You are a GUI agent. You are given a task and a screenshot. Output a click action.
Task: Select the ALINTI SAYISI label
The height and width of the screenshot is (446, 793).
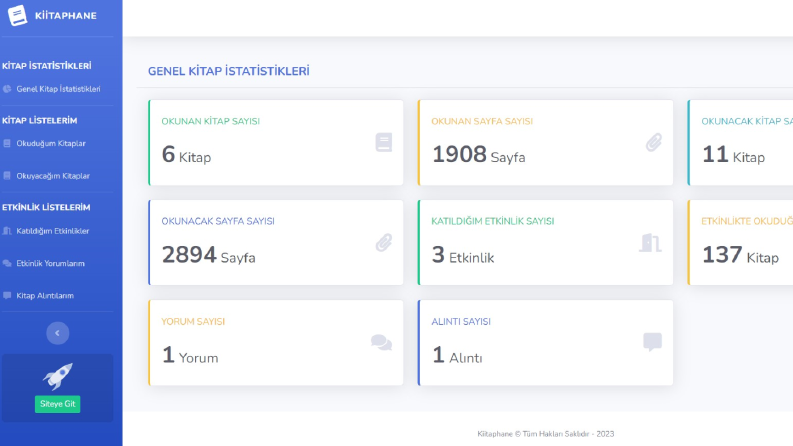pyautogui.click(x=461, y=322)
